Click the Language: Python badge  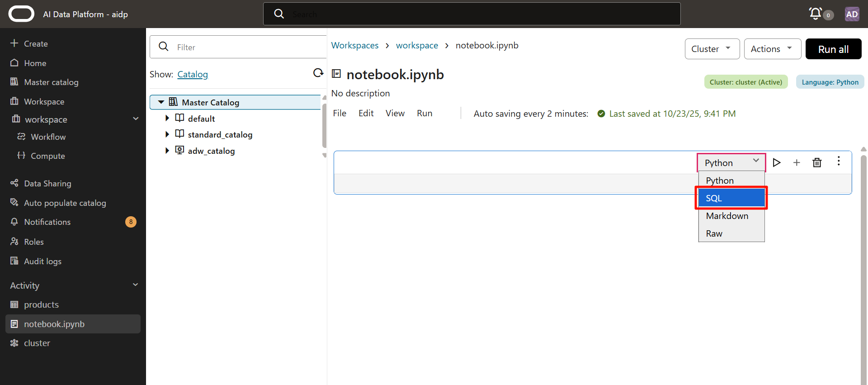(x=830, y=82)
